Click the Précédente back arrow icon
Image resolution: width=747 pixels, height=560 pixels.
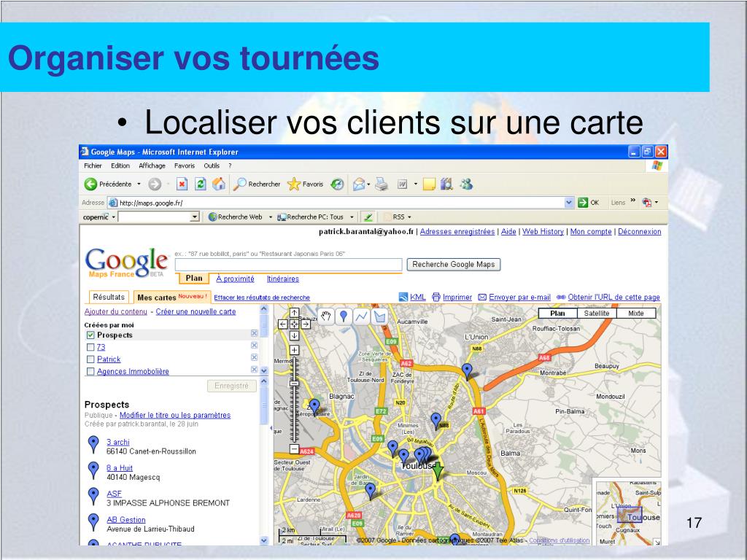tap(90, 184)
